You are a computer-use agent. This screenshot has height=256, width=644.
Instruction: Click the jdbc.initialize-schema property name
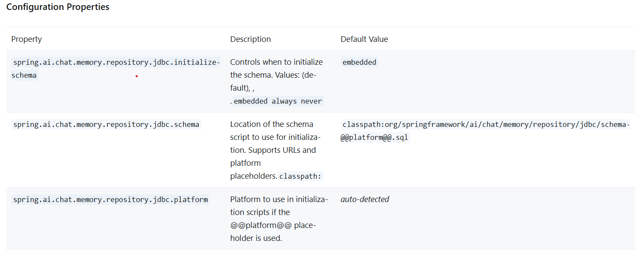coord(116,63)
